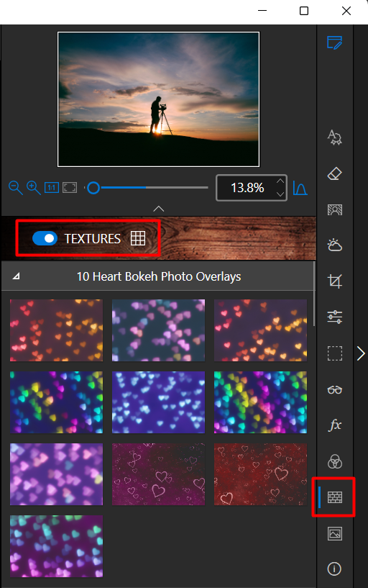Image resolution: width=368 pixels, height=588 pixels.
Task: Apply the last teal-purple hearts overlay
Action: tap(57, 546)
